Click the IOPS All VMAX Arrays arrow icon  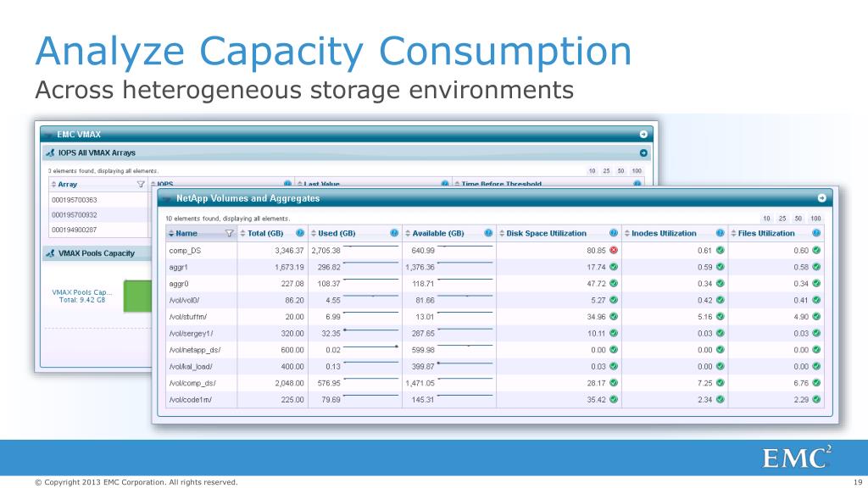pyautogui.click(x=643, y=152)
